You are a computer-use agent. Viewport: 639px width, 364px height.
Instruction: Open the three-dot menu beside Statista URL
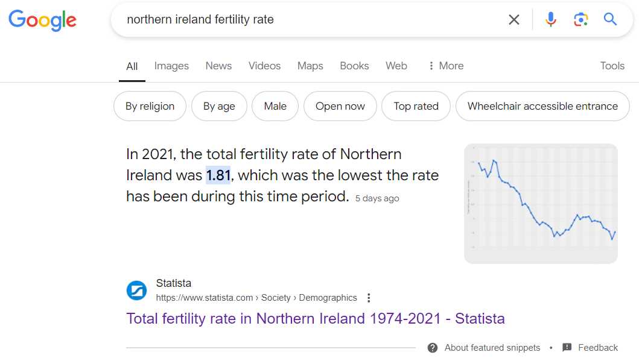pos(369,298)
